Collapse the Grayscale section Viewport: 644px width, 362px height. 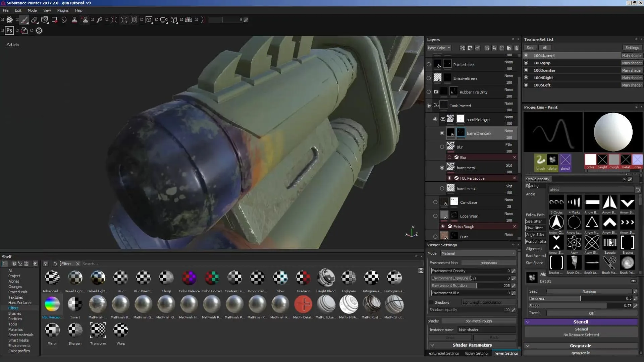528,346
